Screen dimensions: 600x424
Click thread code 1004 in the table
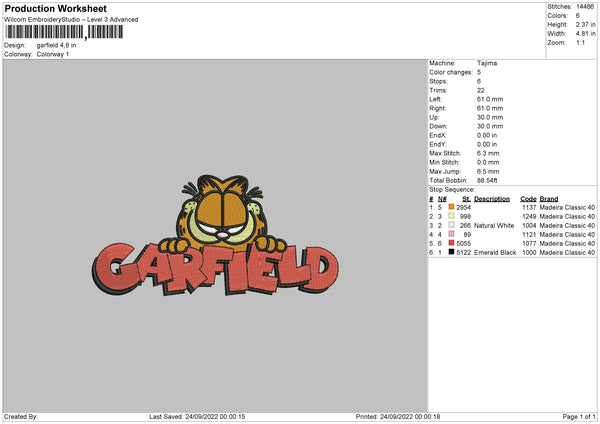[529, 226]
